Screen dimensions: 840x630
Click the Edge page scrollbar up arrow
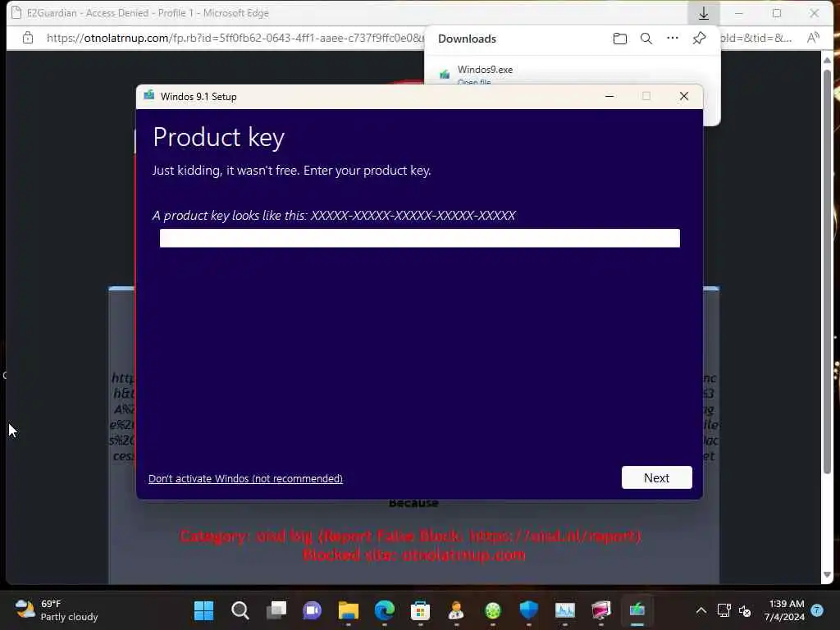pos(827,59)
